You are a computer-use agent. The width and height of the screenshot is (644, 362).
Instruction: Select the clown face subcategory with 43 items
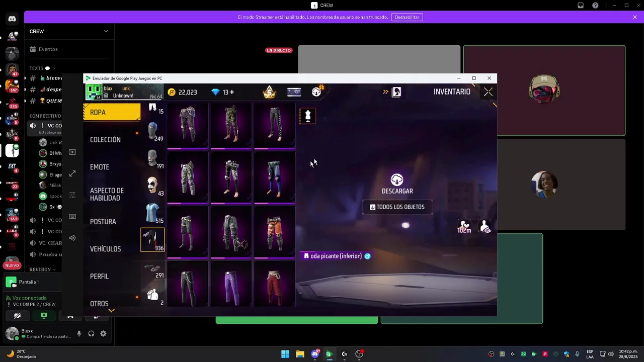(x=152, y=187)
